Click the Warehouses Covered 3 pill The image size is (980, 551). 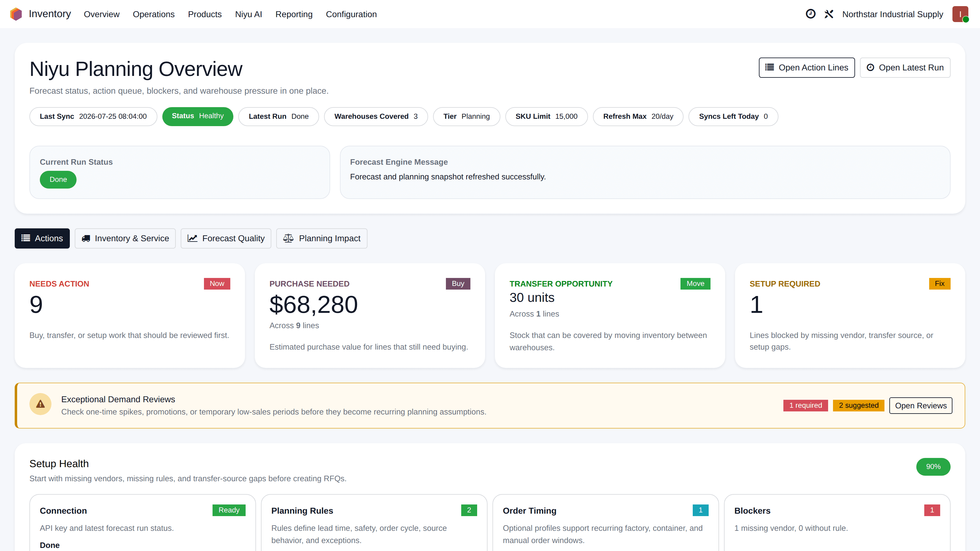point(376,116)
